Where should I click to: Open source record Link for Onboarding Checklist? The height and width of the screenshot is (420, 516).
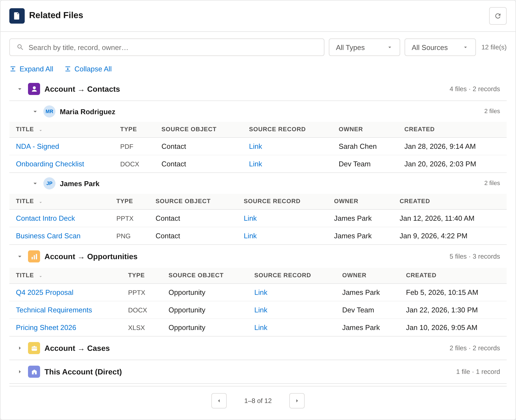tap(255, 164)
